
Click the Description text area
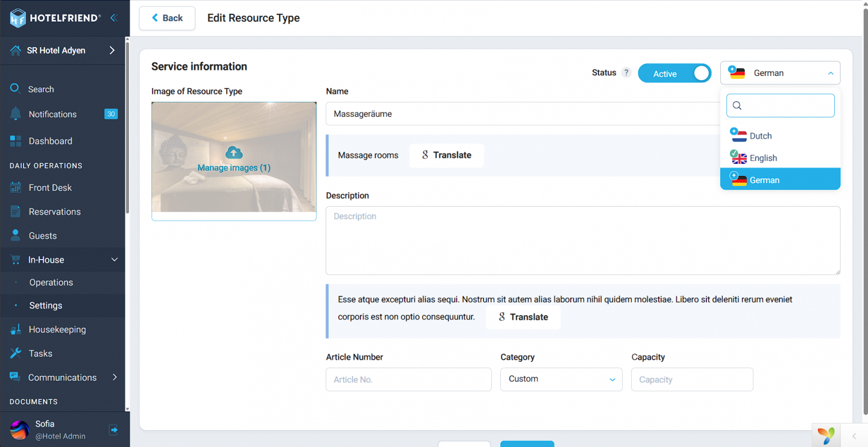pos(583,240)
